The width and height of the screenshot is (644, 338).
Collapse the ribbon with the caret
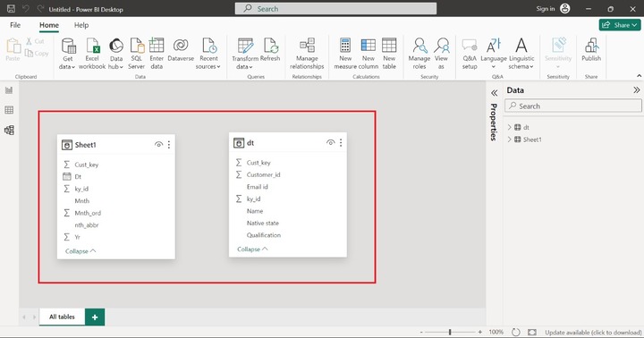point(639,76)
